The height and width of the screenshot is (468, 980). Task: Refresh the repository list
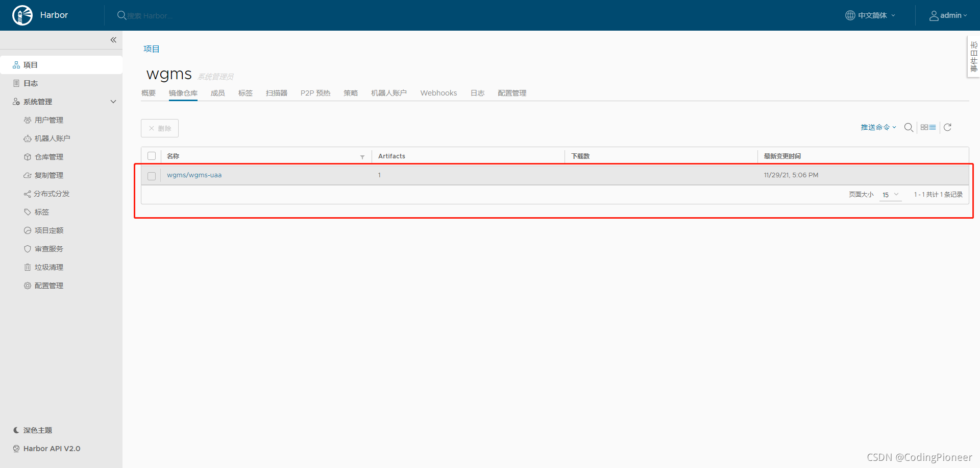[x=947, y=127]
